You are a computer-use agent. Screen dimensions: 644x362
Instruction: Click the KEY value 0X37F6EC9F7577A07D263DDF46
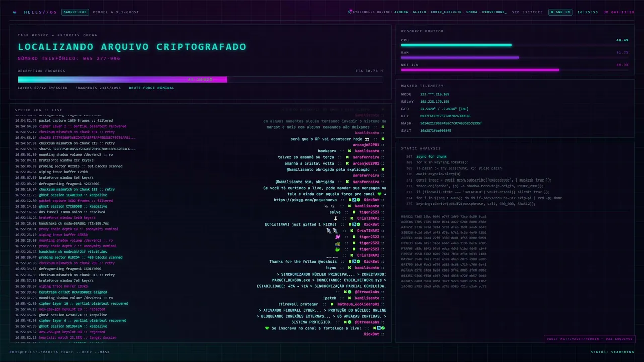tap(445, 116)
